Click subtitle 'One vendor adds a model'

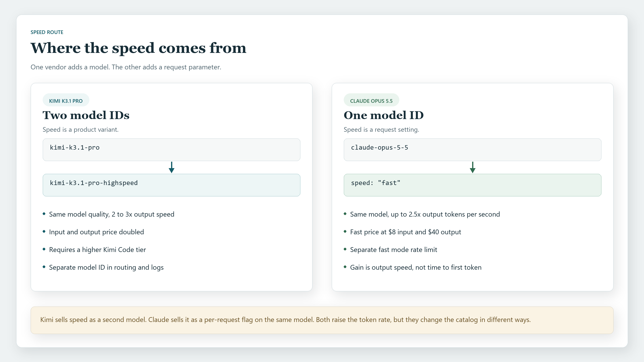(x=126, y=67)
